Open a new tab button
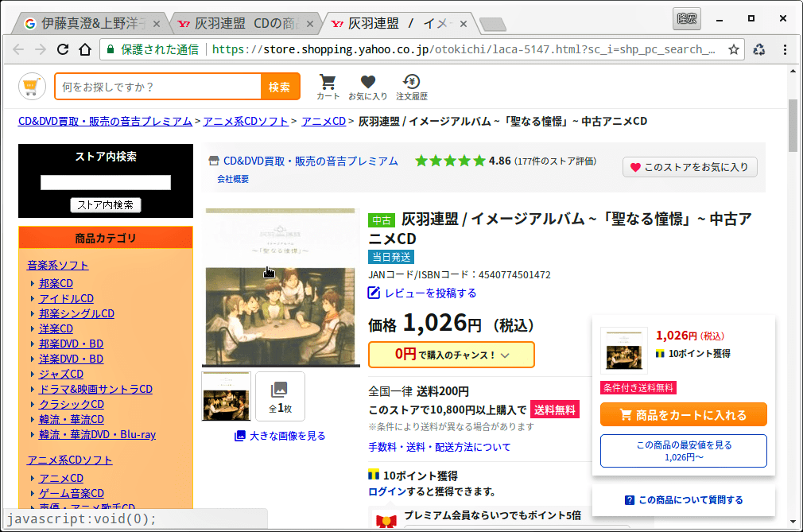803x532 pixels. (x=493, y=24)
